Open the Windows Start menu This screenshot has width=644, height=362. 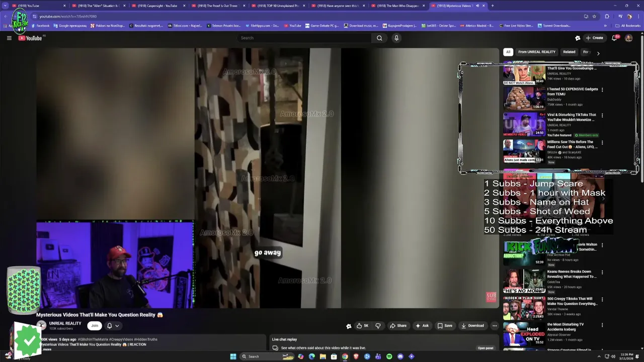pos(233,356)
